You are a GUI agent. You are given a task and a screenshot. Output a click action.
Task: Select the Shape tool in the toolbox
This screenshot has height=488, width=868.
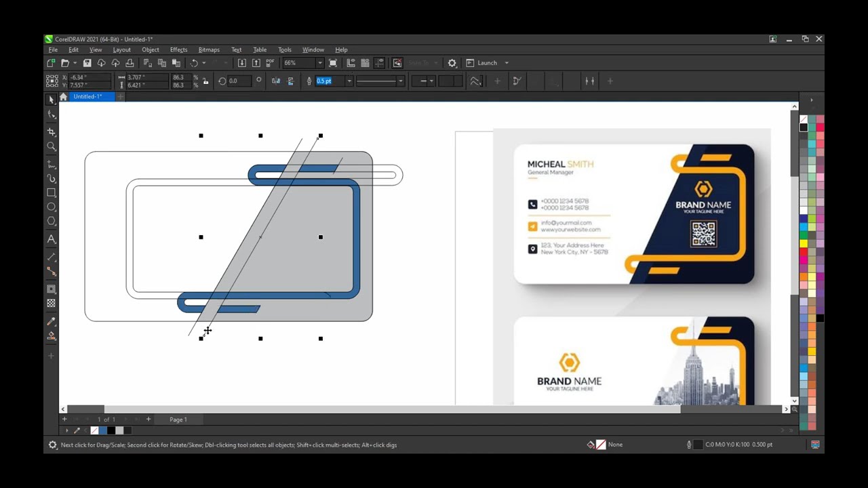(x=52, y=115)
